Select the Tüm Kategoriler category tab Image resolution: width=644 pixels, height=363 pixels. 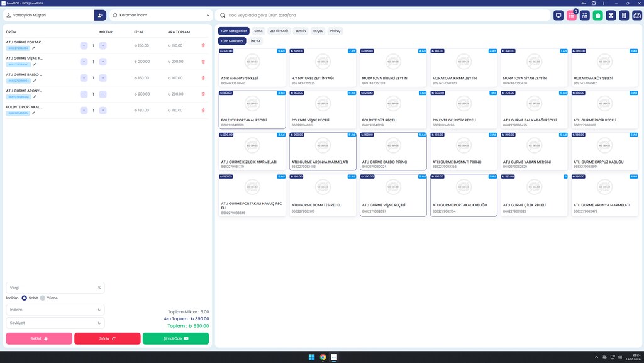point(234,31)
